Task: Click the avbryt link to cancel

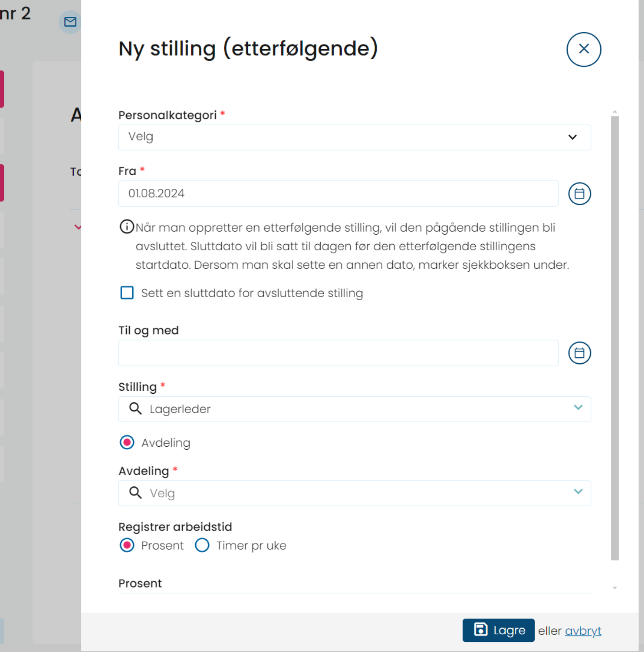Action: 583,631
